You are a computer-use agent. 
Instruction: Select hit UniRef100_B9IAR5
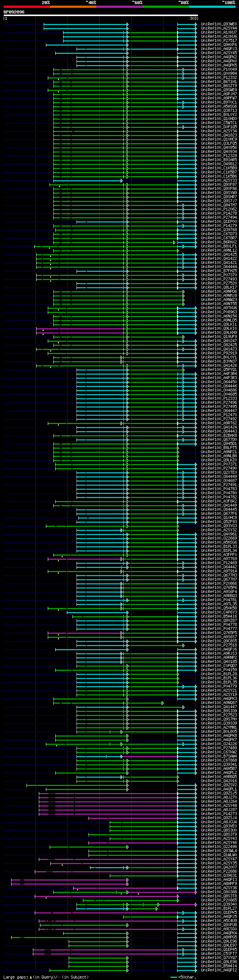[x=219, y=160]
